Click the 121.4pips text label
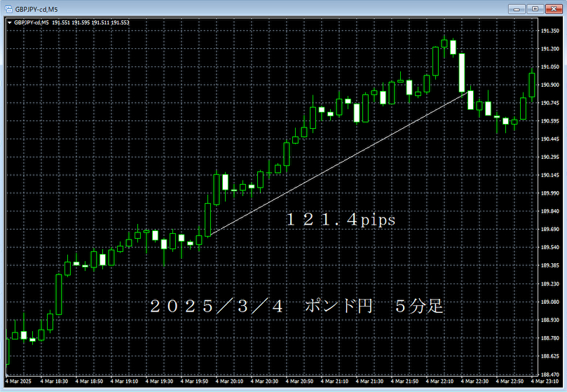 (x=341, y=220)
